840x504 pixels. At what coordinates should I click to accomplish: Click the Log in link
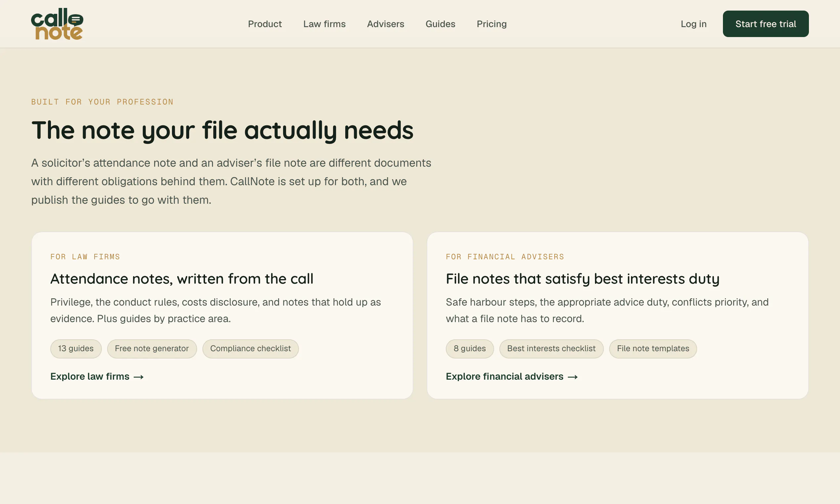[x=693, y=24]
